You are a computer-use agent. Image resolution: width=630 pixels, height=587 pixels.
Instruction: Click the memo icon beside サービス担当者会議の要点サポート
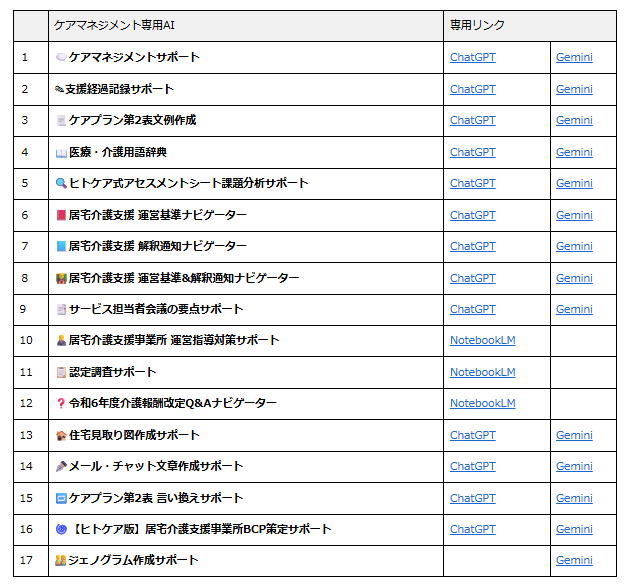click(61, 309)
